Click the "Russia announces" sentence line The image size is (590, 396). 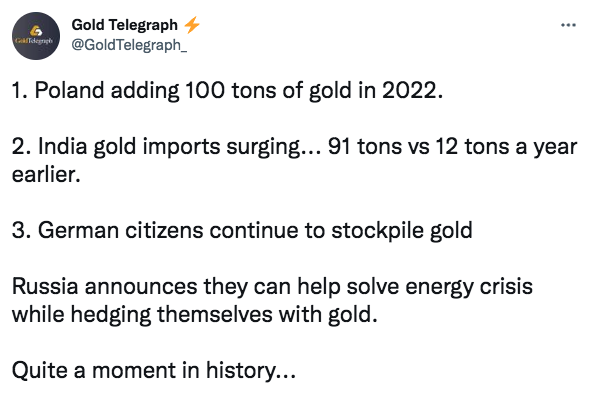pyautogui.click(x=272, y=286)
